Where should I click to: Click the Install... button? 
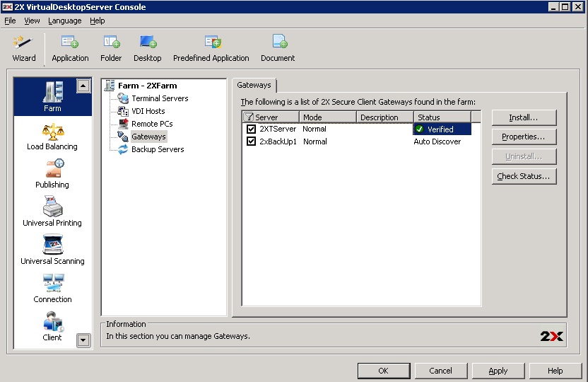click(x=524, y=118)
